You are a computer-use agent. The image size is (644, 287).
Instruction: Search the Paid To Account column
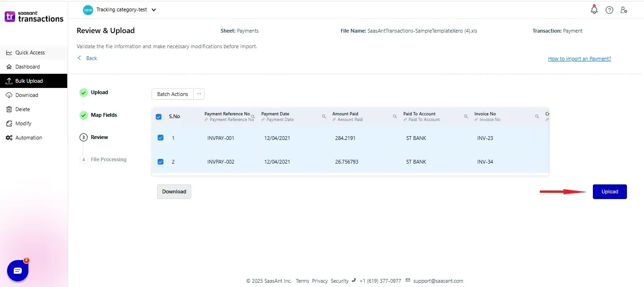[466, 116]
